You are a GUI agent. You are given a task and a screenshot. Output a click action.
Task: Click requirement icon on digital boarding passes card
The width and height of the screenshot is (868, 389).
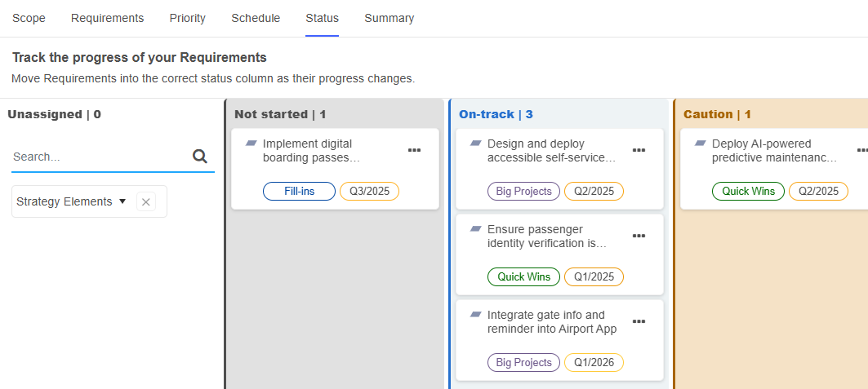[251, 144]
